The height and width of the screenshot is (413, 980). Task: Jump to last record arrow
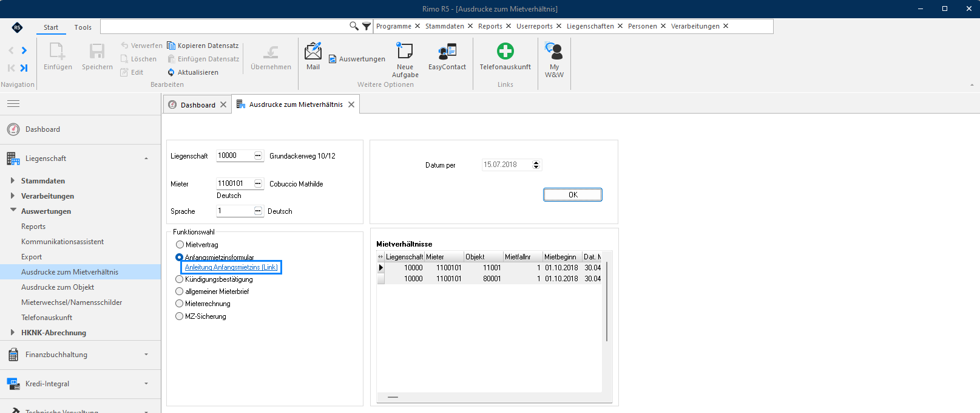pos(24,68)
